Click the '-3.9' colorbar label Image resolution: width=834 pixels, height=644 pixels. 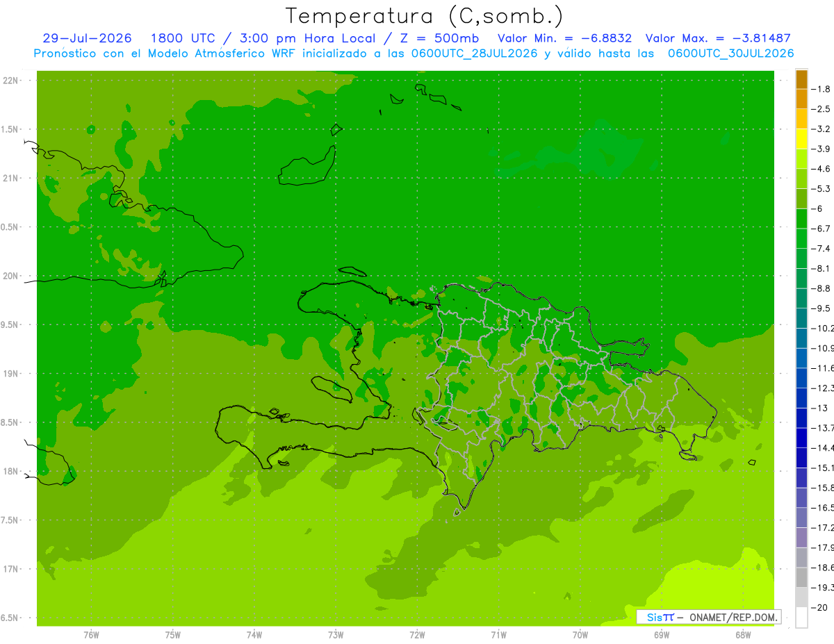[x=821, y=149]
